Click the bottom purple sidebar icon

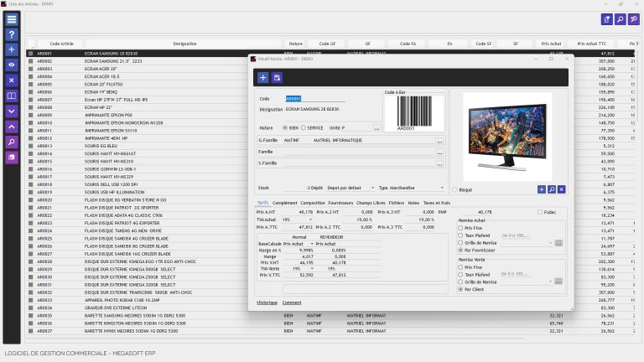12,158
